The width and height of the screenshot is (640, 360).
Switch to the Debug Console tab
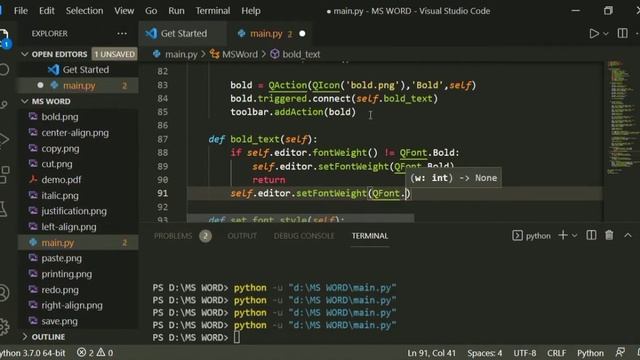[x=304, y=236]
